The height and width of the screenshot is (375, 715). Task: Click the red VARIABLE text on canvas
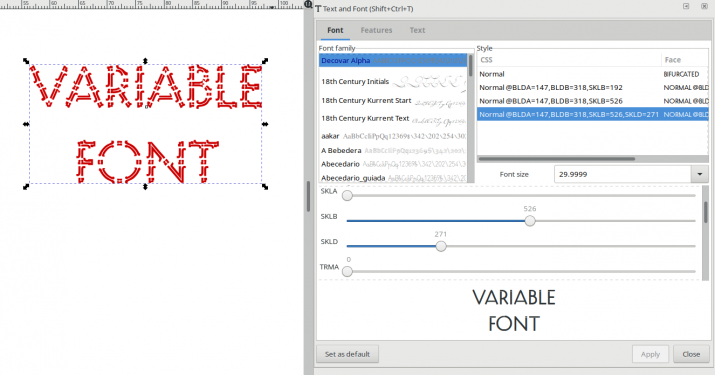point(146,87)
